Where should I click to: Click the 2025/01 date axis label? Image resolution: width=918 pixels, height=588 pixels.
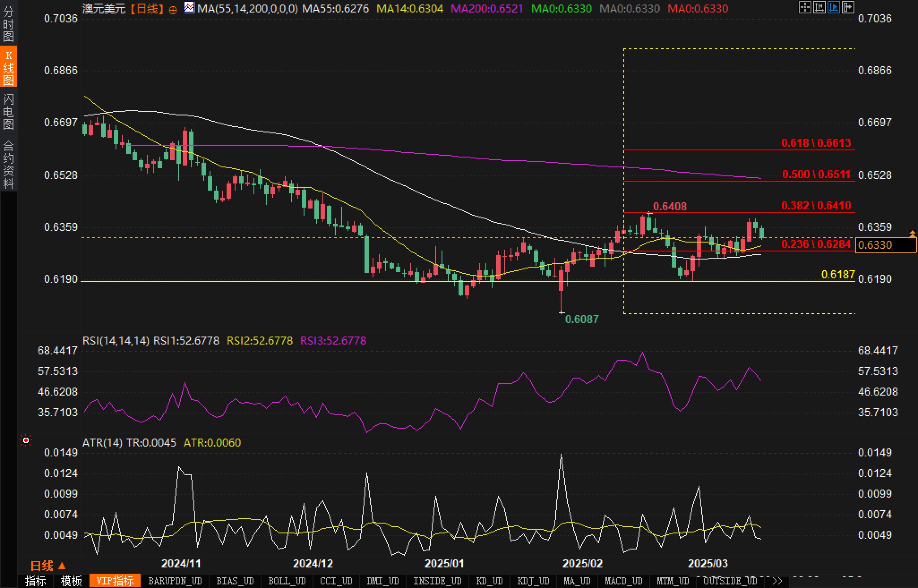[x=445, y=563]
